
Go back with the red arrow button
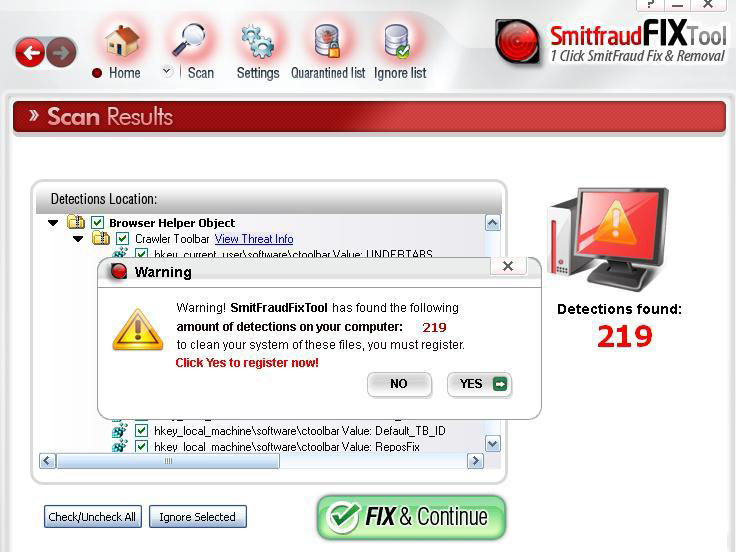pyautogui.click(x=30, y=52)
